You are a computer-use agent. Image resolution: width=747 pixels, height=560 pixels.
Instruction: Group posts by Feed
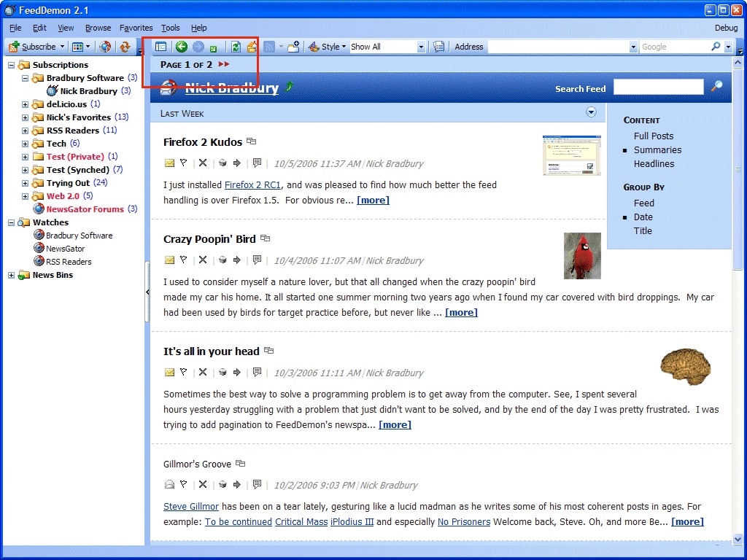pos(643,203)
